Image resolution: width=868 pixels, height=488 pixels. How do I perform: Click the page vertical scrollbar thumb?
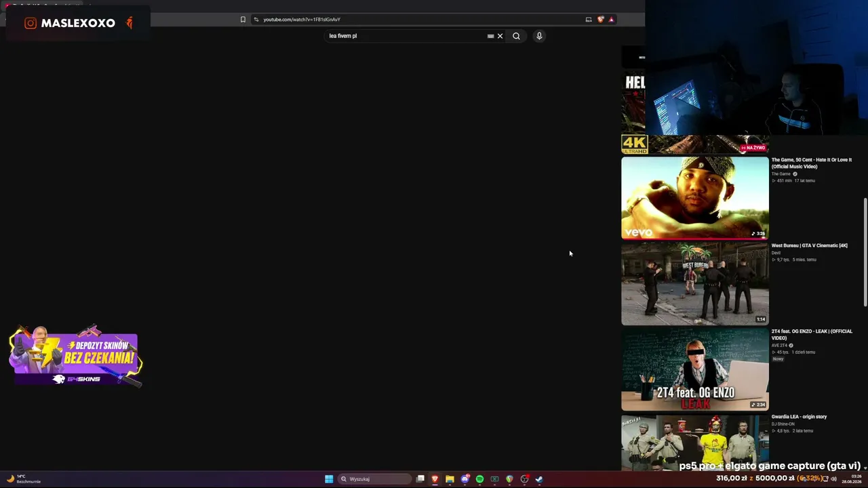pos(865,252)
